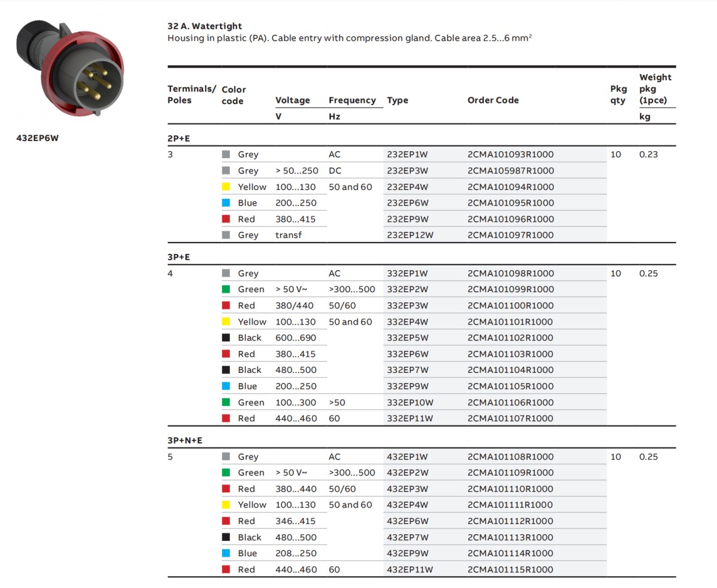The image size is (717, 588).
Task: Click the "346...415" voltage cell
Action: pos(296,521)
